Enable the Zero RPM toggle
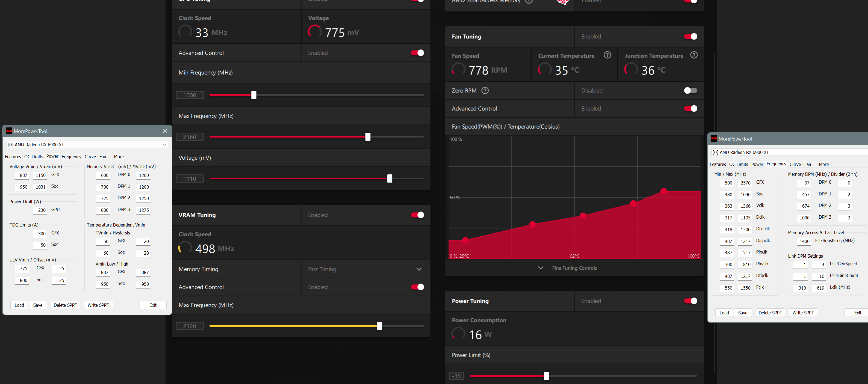 [x=690, y=90]
